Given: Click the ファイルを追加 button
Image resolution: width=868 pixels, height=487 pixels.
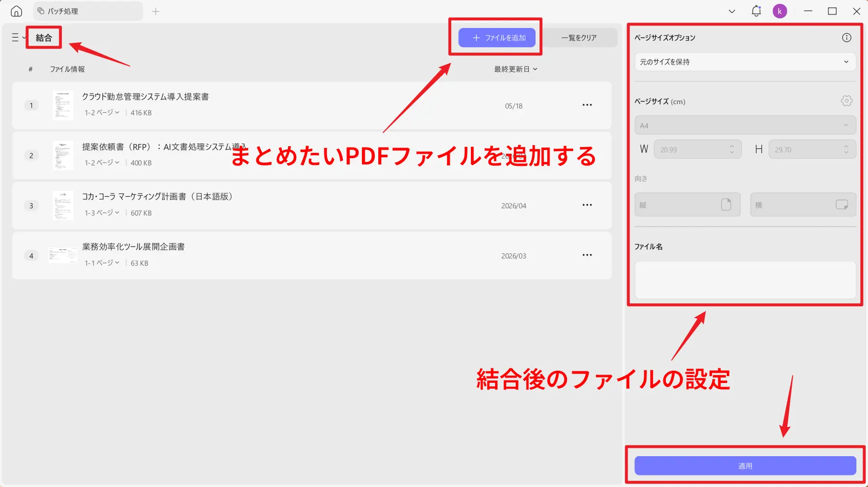Looking at the screenshot, I should [x=497, y=38].
